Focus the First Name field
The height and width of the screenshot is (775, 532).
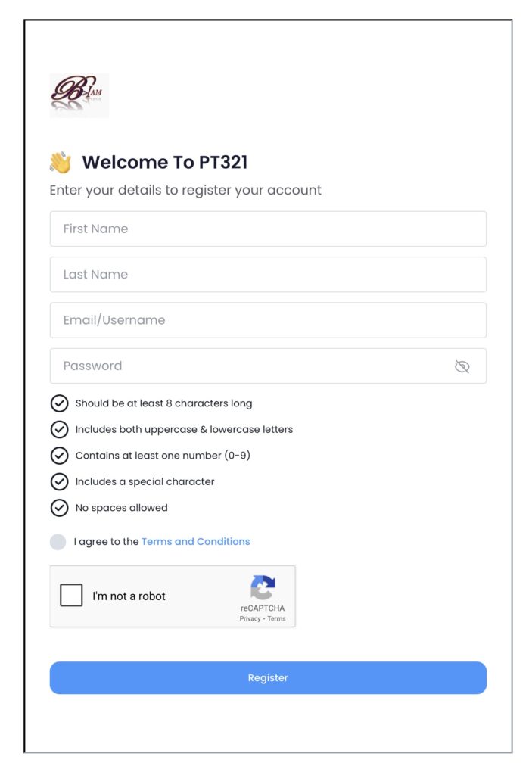268,229
